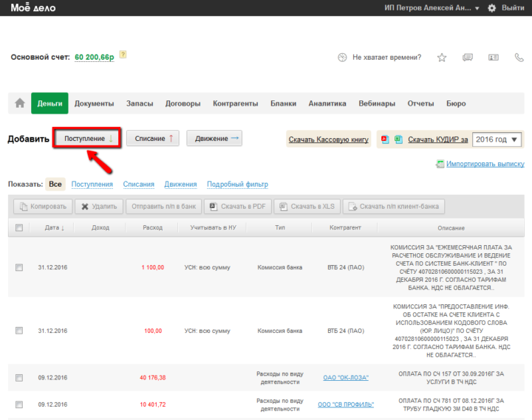Check the row with expense 1 100,00
This screenshot has height=420, width=532.
pyautogui.click(x=19, y=267)
